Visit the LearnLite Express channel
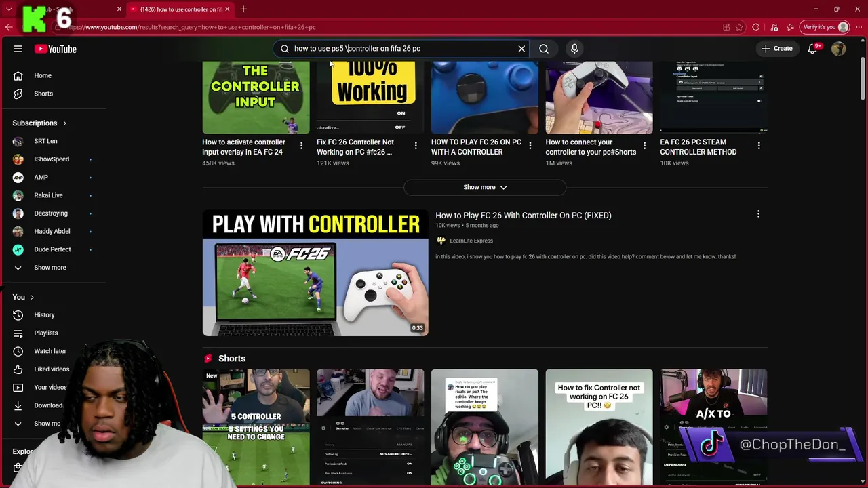The width and height of the screenshot is (868, 488). pyautogui.click(x=471, y=241)
